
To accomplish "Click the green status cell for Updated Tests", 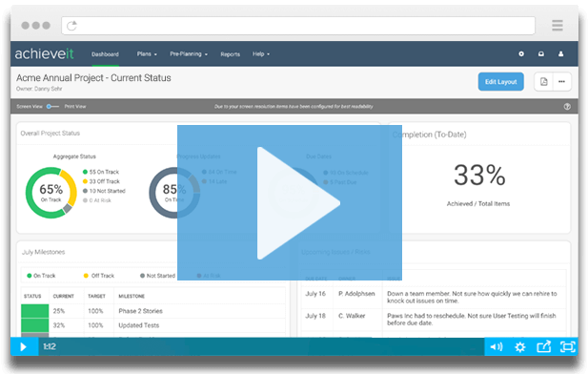I will click(35, 325).
